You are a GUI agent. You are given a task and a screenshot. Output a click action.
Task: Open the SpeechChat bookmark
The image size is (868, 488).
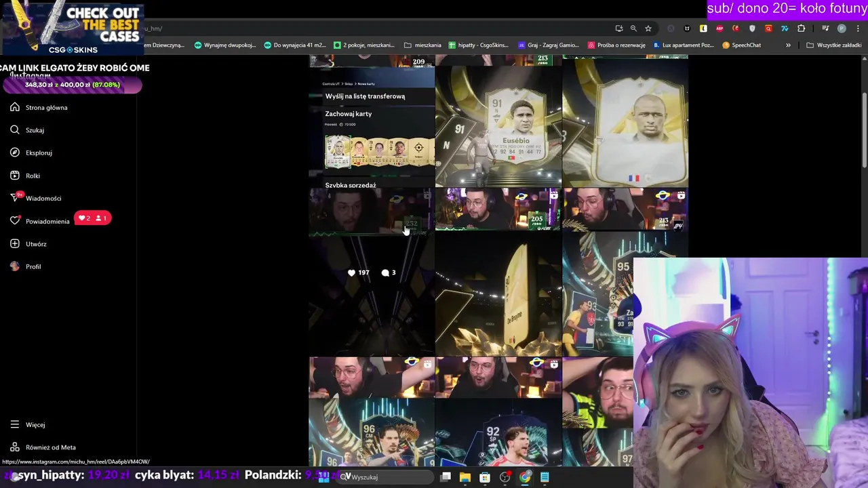point(742,45)
